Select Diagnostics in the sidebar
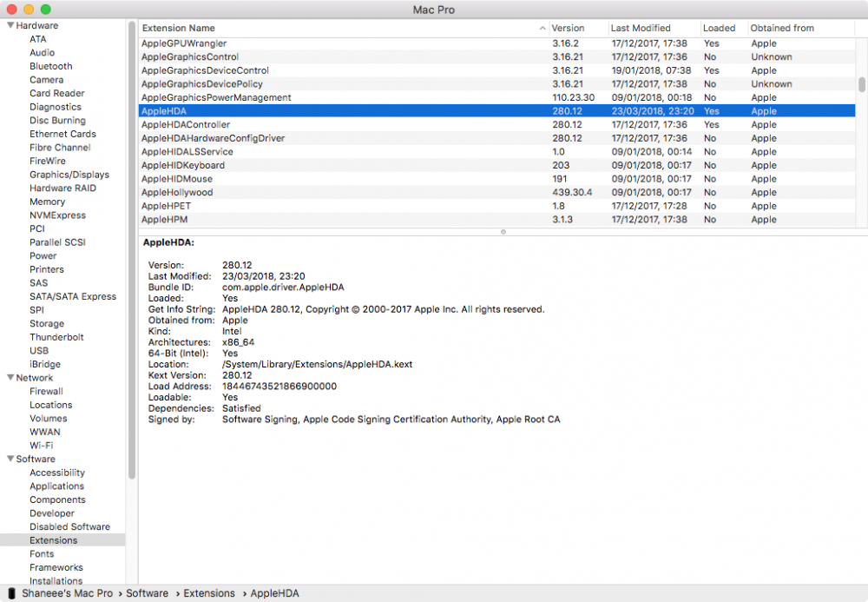This screenshot has width=868, height=602. coord(56,107)
